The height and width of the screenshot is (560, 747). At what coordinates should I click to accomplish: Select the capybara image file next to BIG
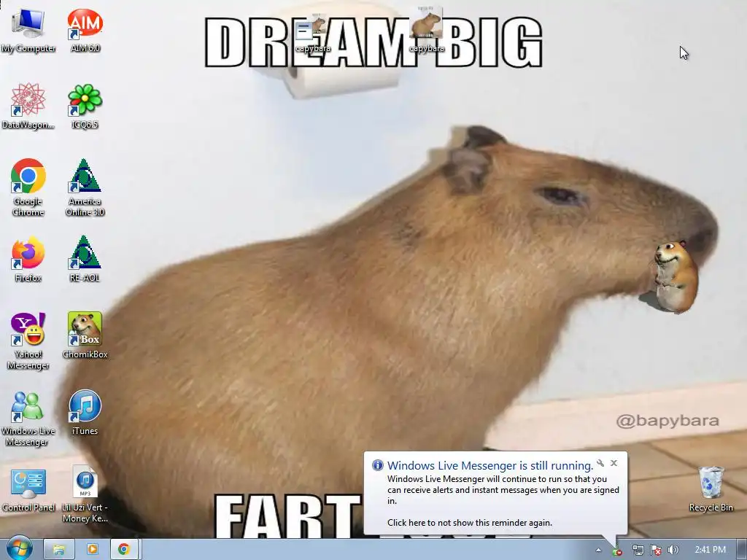[x=426, y=29]
